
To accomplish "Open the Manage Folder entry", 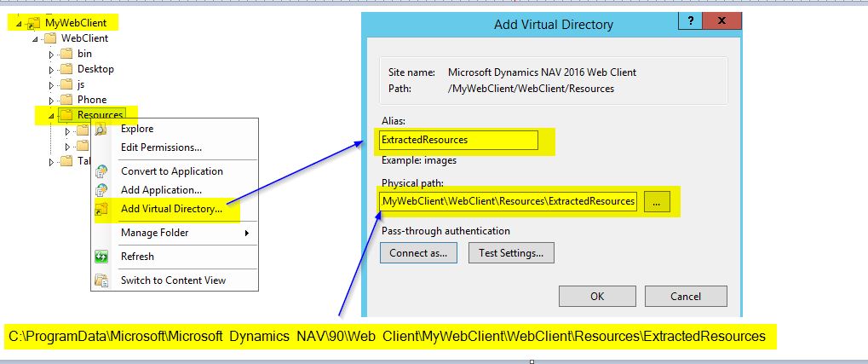I will (175, 233).
